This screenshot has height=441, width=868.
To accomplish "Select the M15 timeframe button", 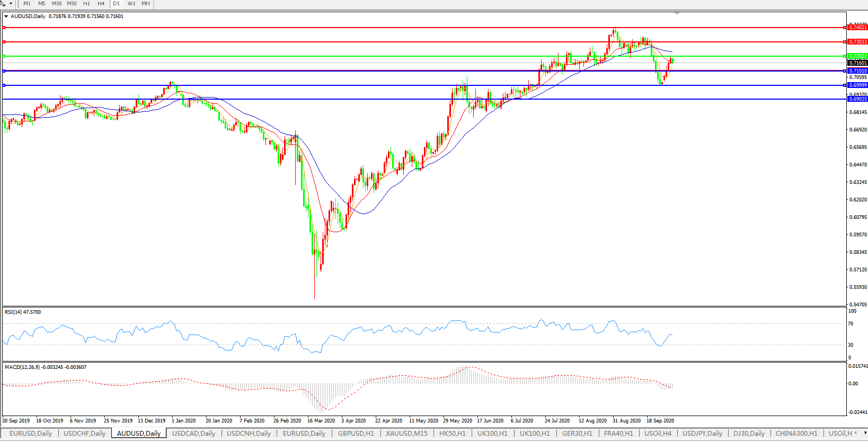I will point(56,4).
